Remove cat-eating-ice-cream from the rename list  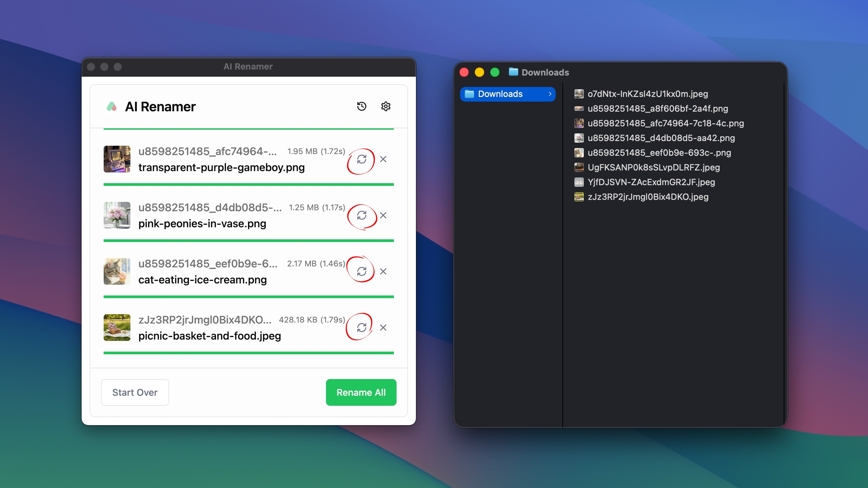(x=383, y=271)
